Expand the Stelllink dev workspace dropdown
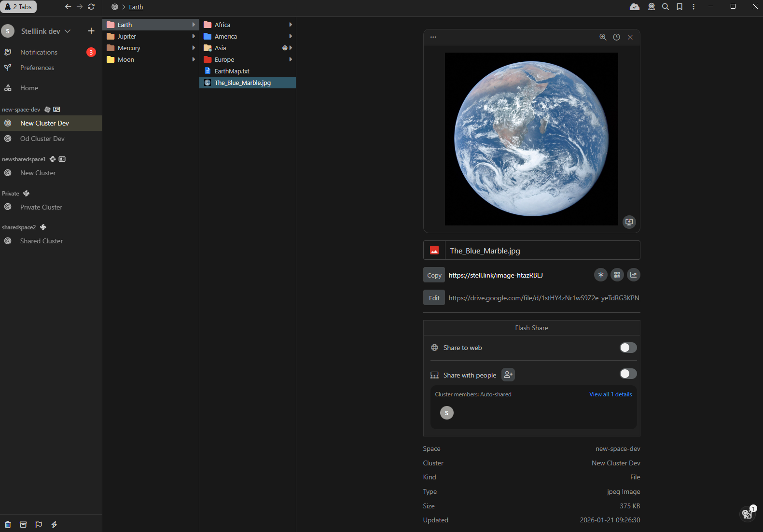 (68, 31)
